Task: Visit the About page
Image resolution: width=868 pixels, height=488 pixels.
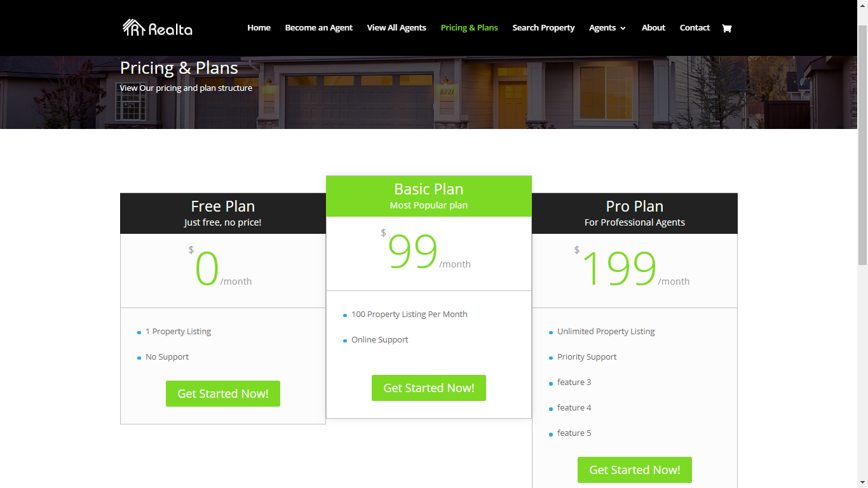Action: click(x=653, y=28)
